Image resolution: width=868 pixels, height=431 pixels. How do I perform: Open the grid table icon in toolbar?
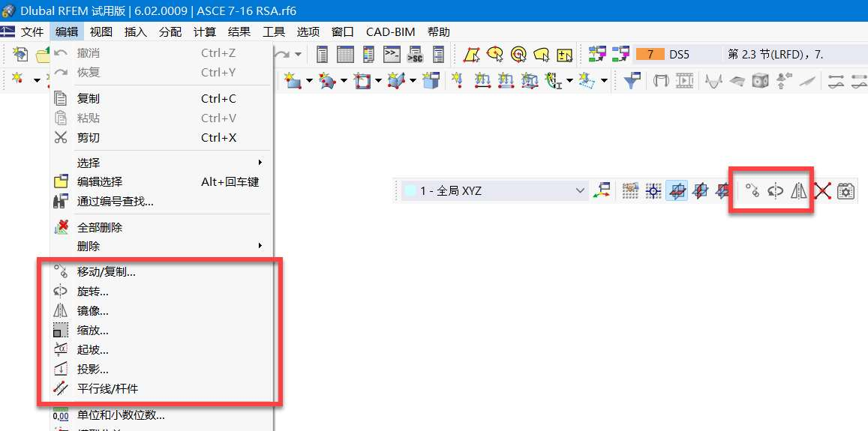coord(345,54)
